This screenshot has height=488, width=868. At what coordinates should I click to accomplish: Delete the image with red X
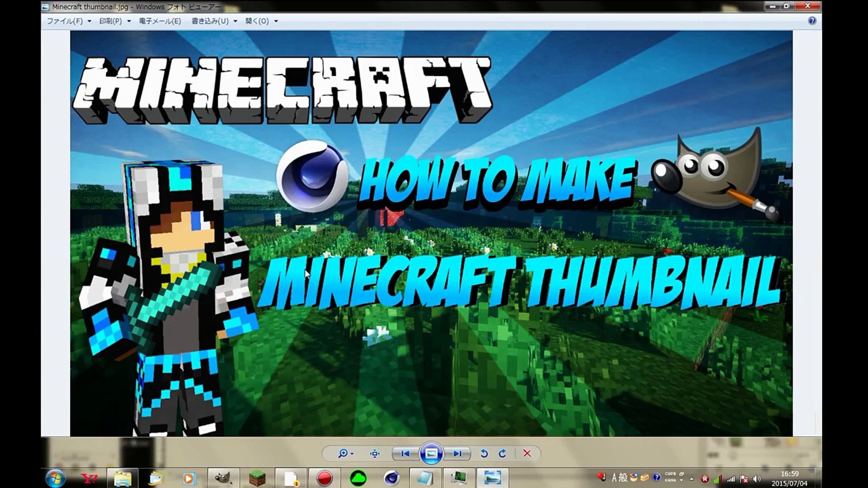click(x=527, y=453)
